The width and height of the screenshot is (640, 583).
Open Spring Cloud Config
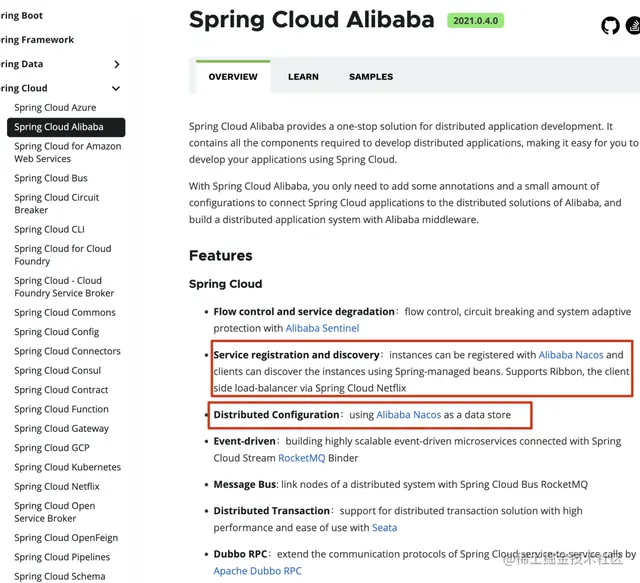56,332
